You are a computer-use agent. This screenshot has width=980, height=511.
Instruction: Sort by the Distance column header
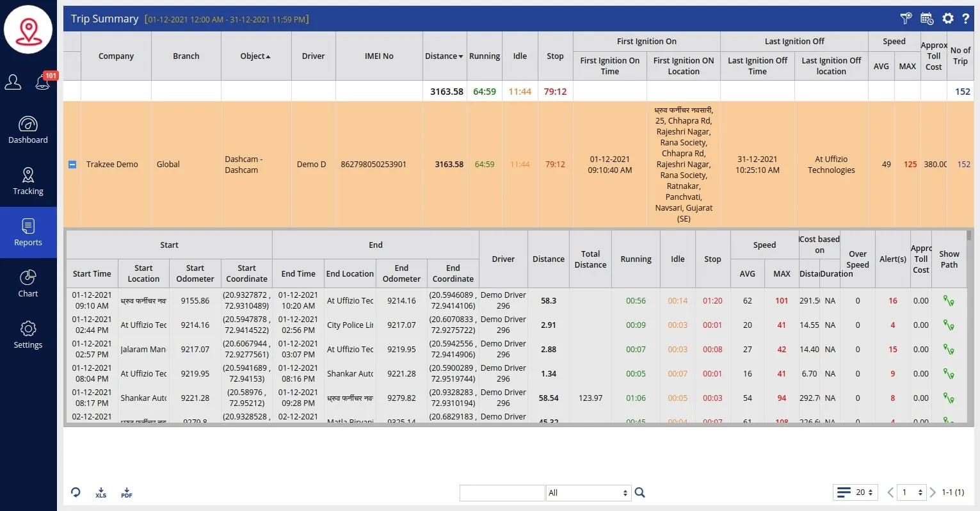click(444, 56)
